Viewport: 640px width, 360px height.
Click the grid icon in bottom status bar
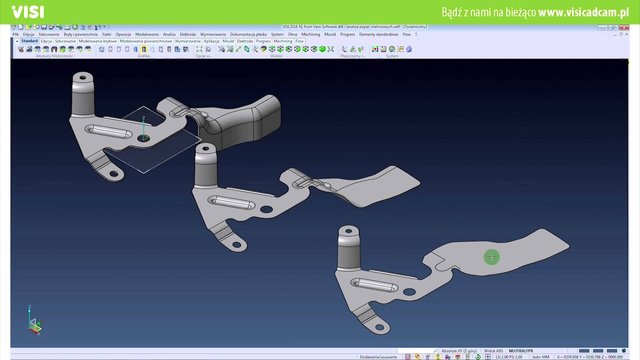(x=488, y=357)
